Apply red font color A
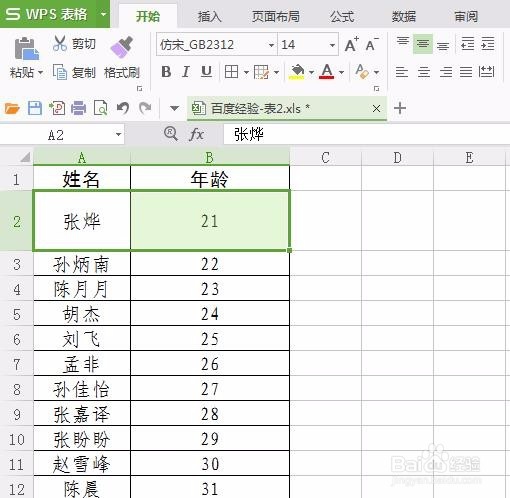This screenshot has width=510, height=498. (327, 72)
